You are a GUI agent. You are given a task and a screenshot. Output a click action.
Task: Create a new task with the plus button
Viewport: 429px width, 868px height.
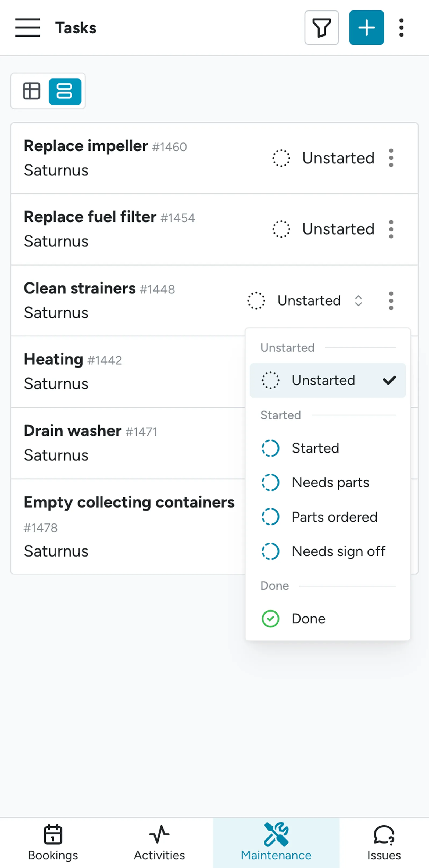tap(366, 27)
